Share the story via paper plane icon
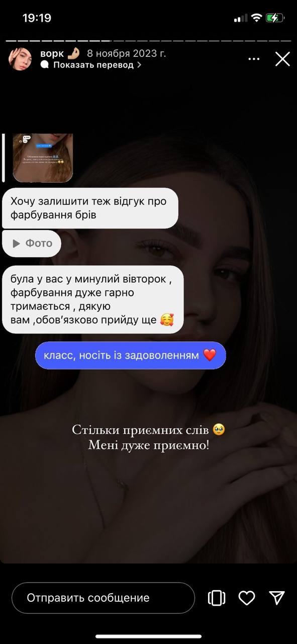Screen dimensions: 297x644 pos(277,597)
